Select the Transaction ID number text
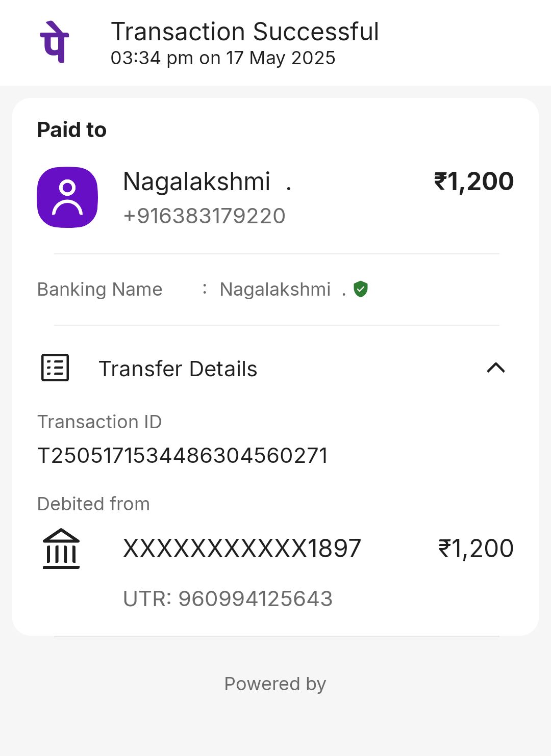Viewport: 551px width, 756px height. [x=183, y=455]
